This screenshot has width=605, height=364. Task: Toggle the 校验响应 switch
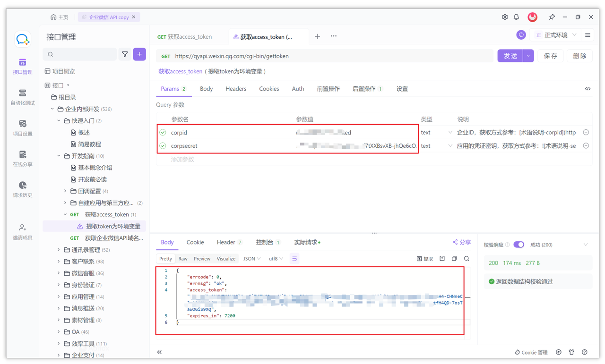519,245
